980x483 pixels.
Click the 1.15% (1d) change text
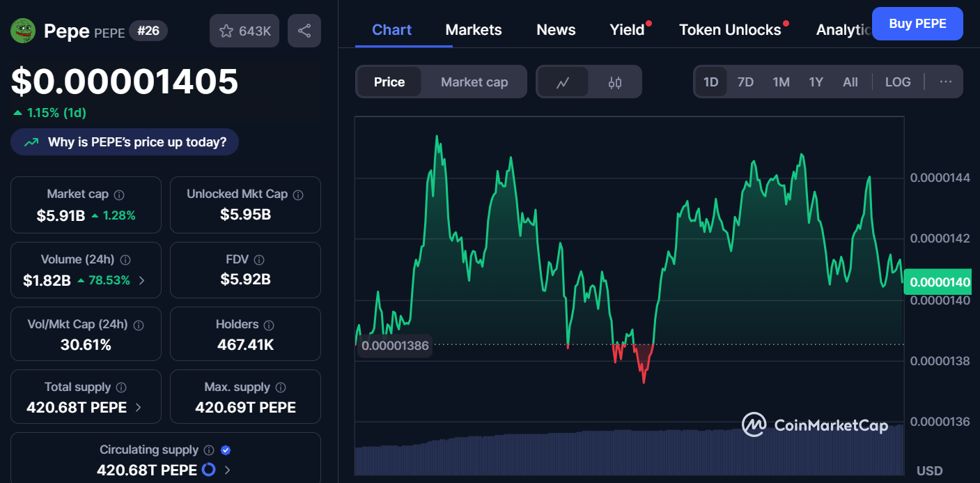(x=56, y=113)
